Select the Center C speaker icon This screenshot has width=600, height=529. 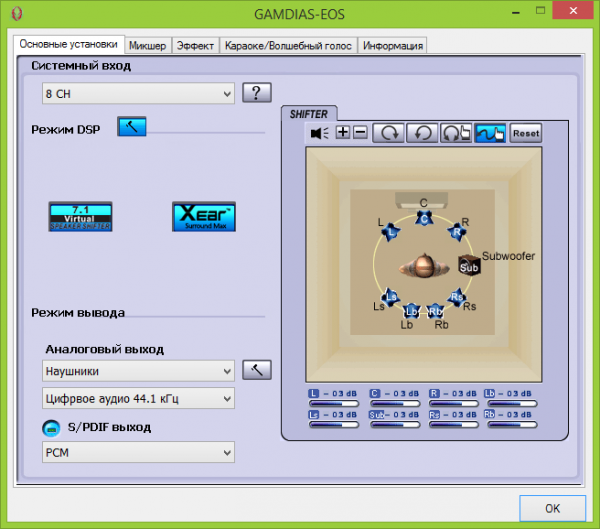424,219
